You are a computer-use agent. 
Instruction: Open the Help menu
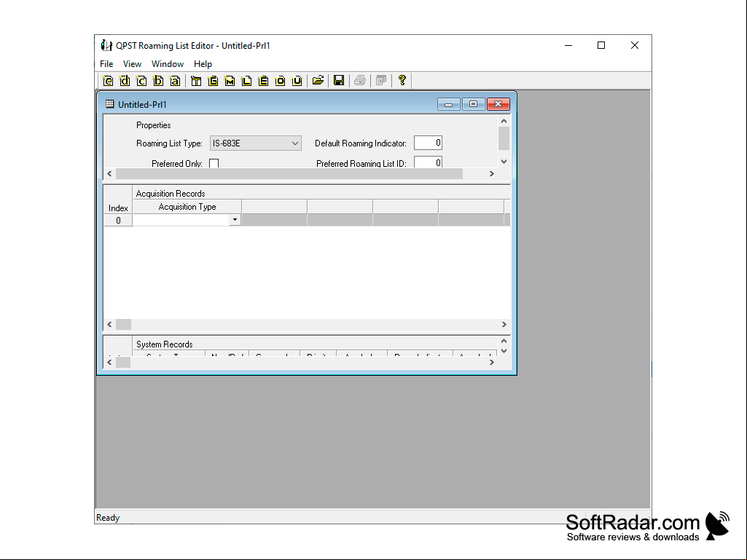203,64
